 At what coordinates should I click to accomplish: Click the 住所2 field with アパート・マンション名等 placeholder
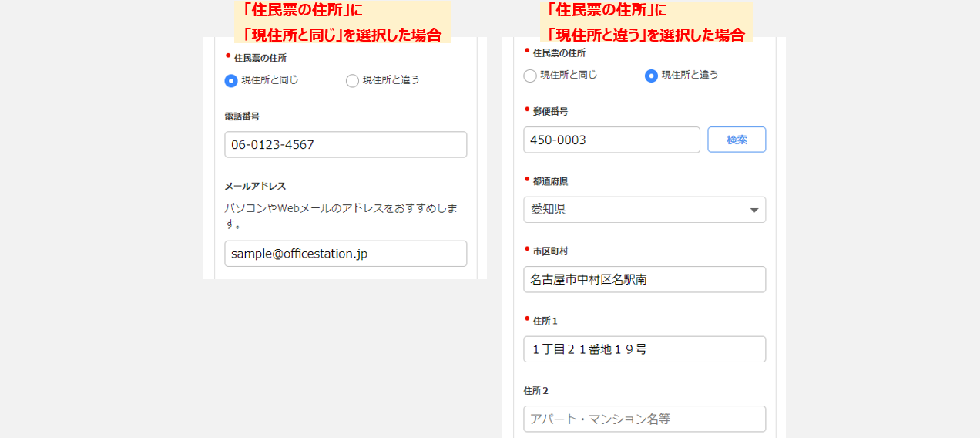[x=645, y=419]
